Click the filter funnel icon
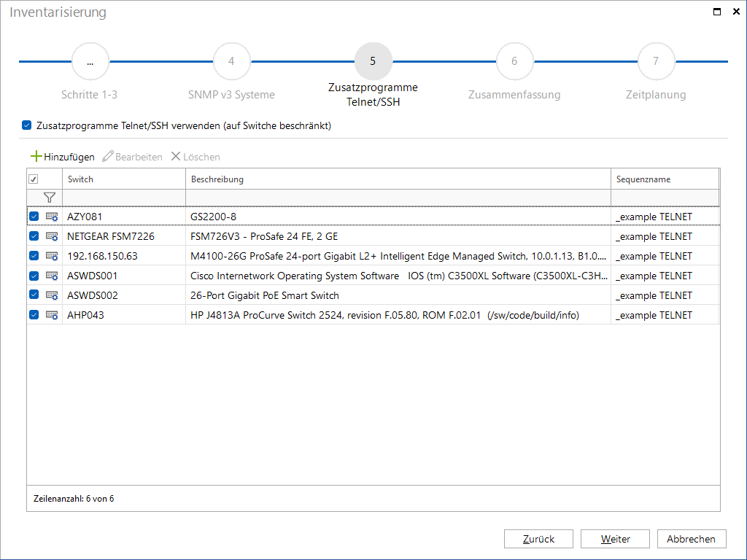This screenshot has height=560, width=747. pyautogui.click(x=49, y=198)
